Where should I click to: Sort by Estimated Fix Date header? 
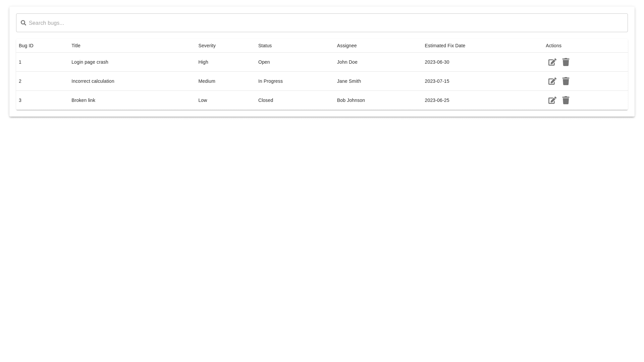click(x=445, y=46)
